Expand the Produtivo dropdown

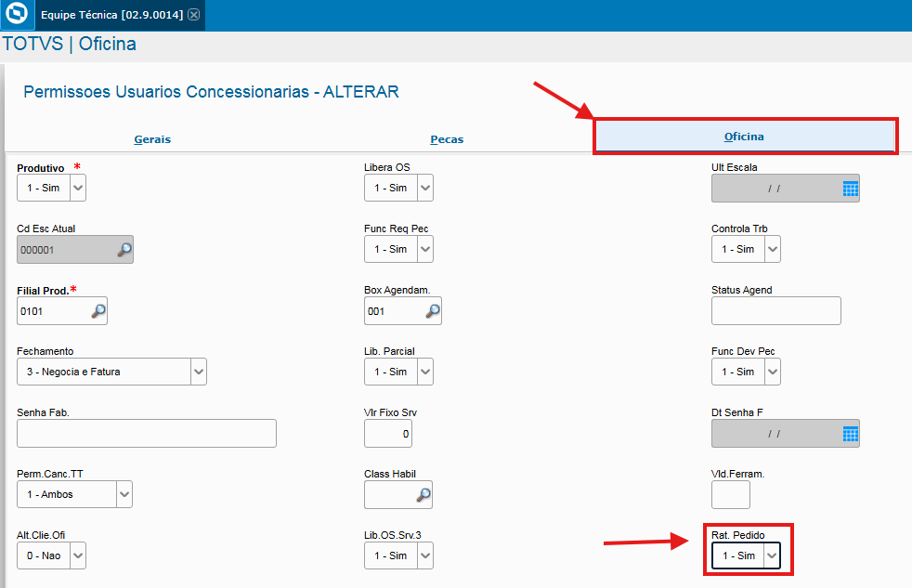click(78, 189)
